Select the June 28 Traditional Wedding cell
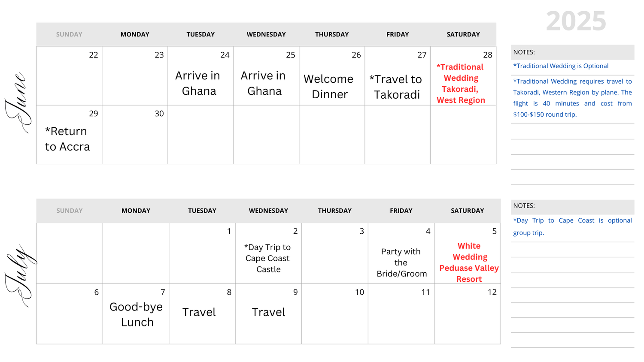 click(463, 76)
